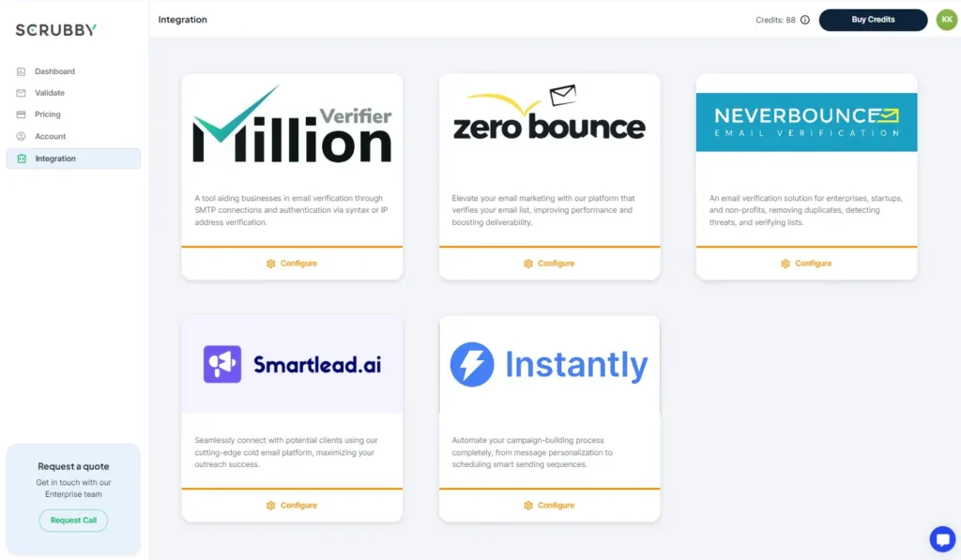Image resolution: width=961 pixels, height=560 pixels.
Task: Click the ZeroBounce logo
Action: click(549, 117)
